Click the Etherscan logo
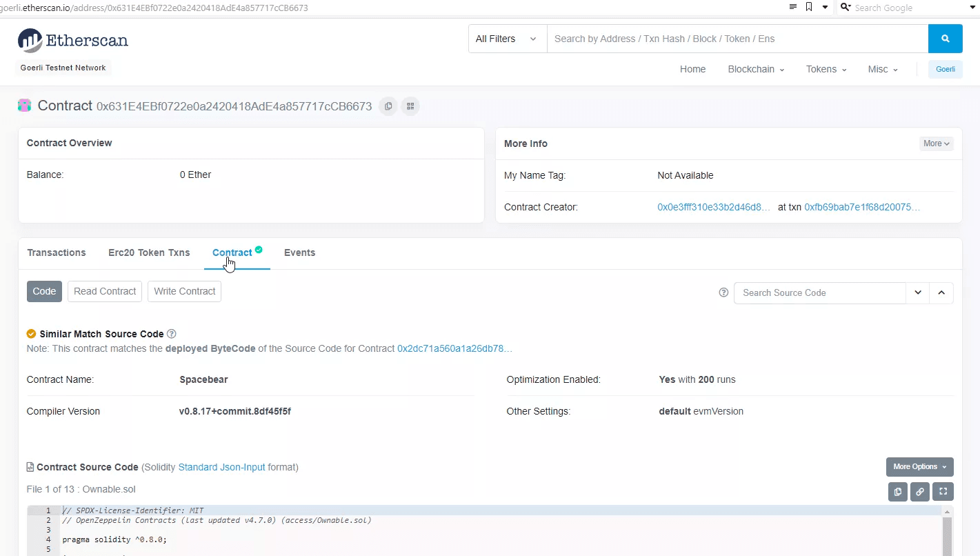 pos(73,40)
